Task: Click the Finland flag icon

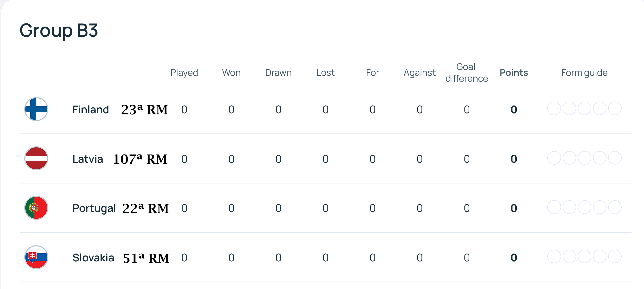Action: pos(36,109)
